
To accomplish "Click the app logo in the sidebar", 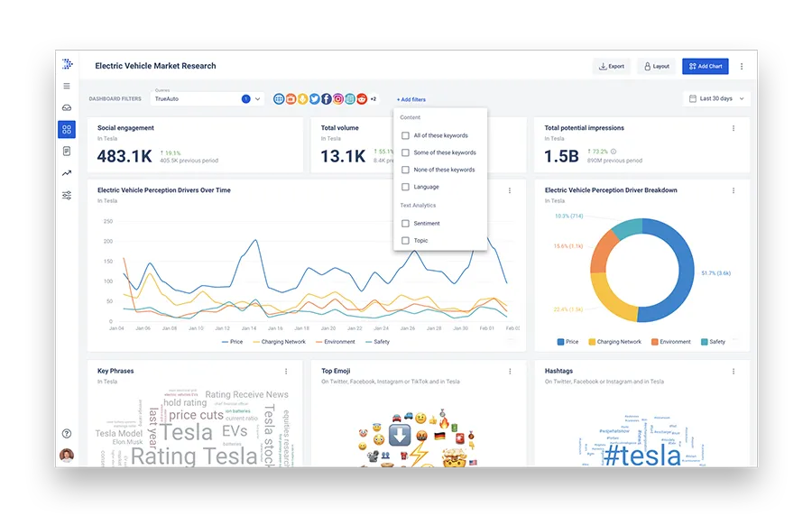I will pos(68,64).
